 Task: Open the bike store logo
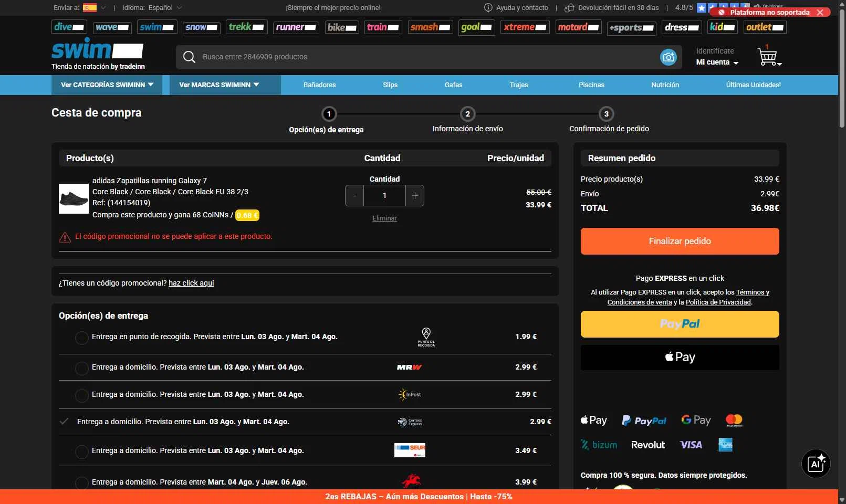coord(342,27)
